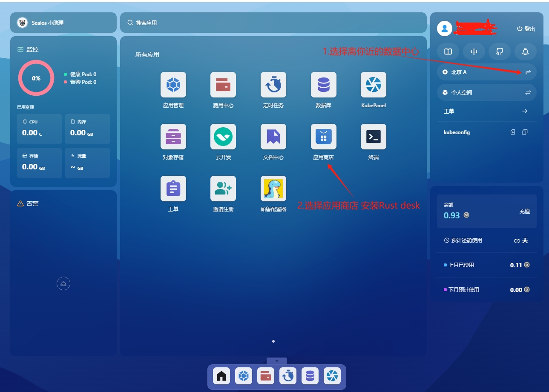Launch the 云开发 app
The image size is (549, 392).
point(223,137)
